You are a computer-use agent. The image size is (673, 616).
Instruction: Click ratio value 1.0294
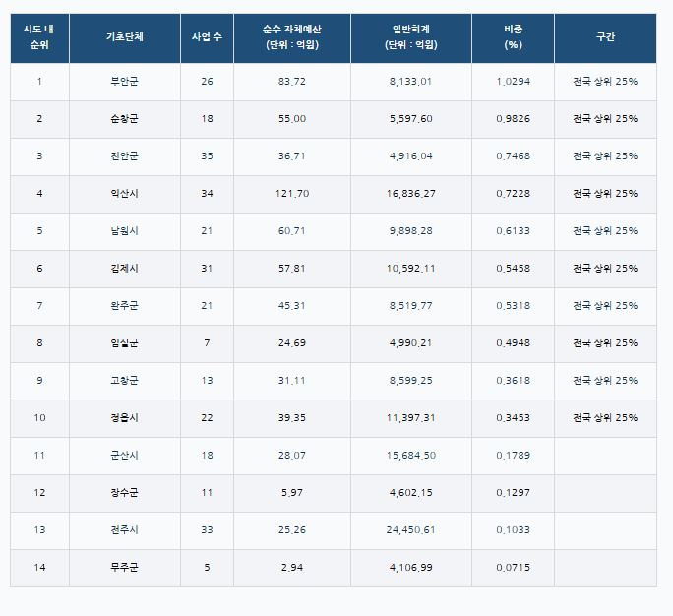[513, 82]
